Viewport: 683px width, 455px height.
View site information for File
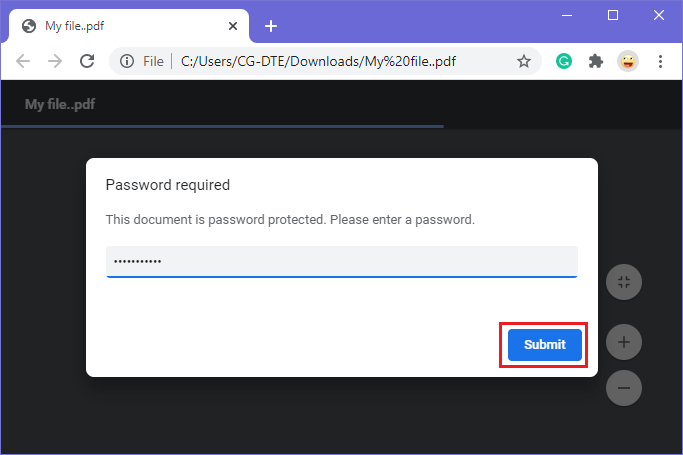point(127,61)
